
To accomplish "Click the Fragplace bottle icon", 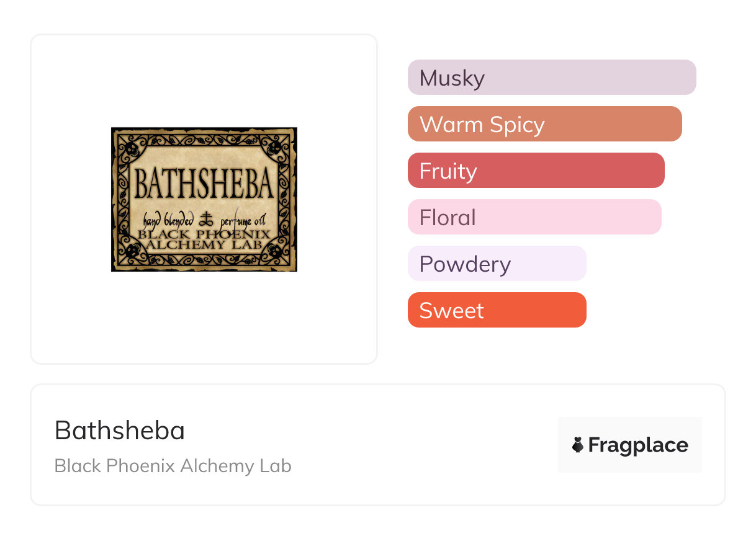I will pos(578,445).
